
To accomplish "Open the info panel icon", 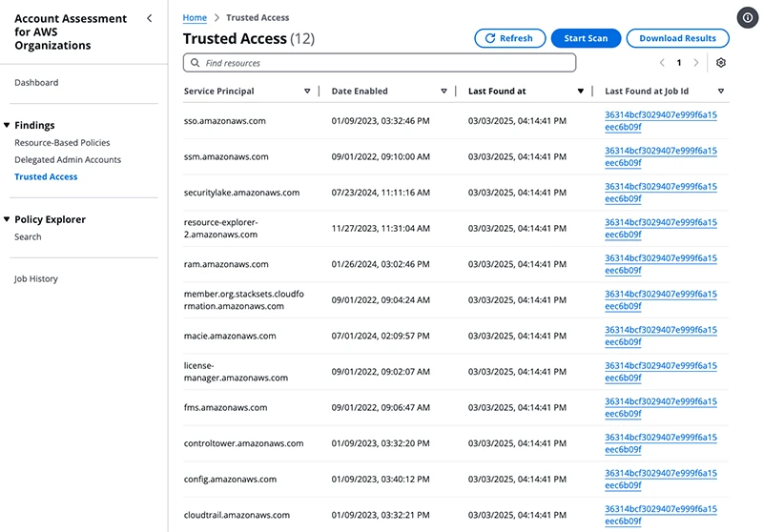I will [x=748, y=18].
